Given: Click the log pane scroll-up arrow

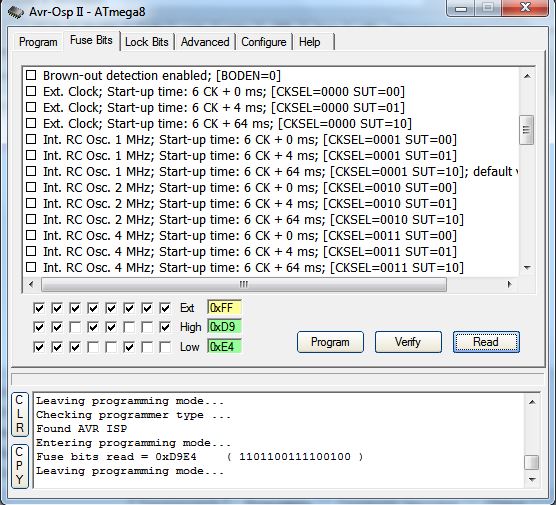Looking at the screenshot, I should [532, 402].
